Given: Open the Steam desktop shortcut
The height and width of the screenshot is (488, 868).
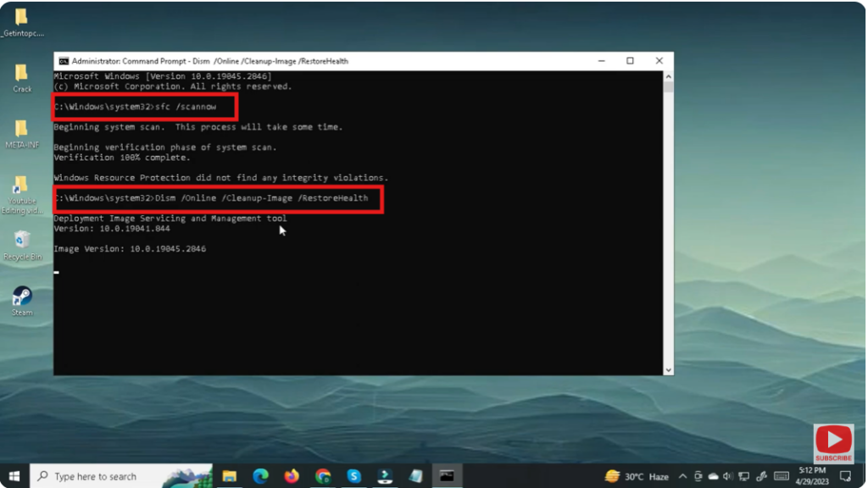Looking at the screenshot, I should click(x=22, y=297).
